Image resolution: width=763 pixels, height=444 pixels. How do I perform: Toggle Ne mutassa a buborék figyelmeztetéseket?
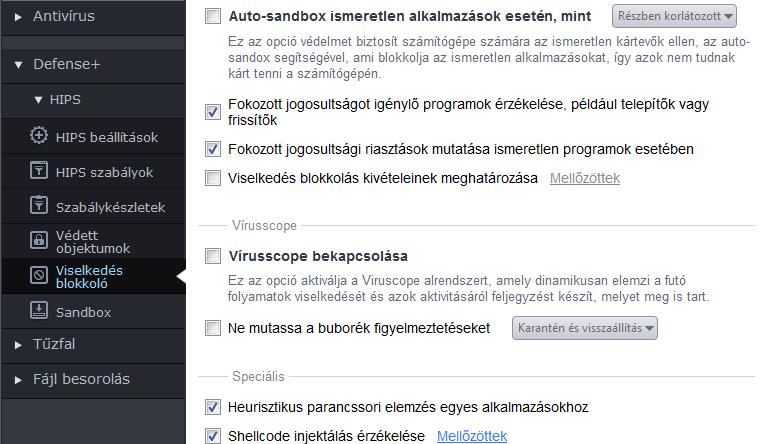(x=213, y=328)
